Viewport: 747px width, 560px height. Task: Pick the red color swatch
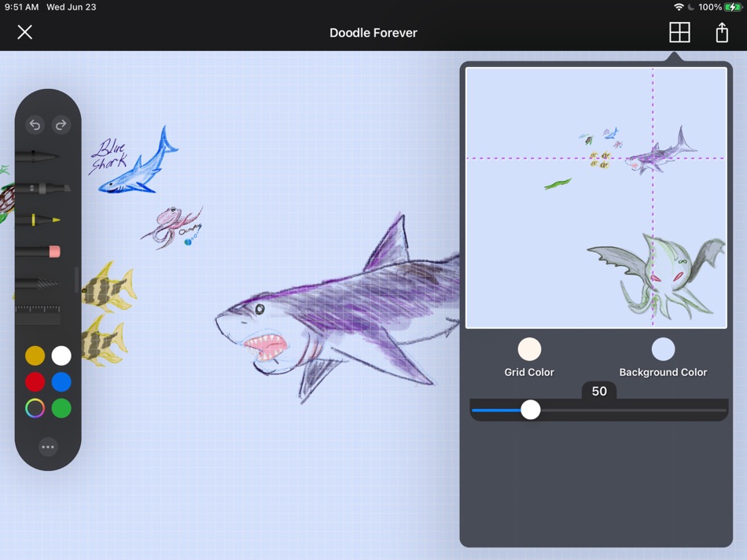coord(35,381)
